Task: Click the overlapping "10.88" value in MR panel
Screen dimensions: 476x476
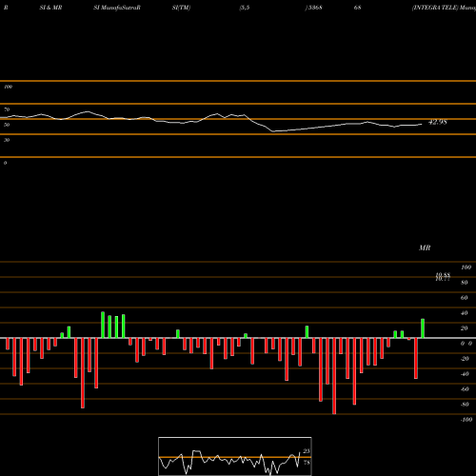Action: pos(443,275)
